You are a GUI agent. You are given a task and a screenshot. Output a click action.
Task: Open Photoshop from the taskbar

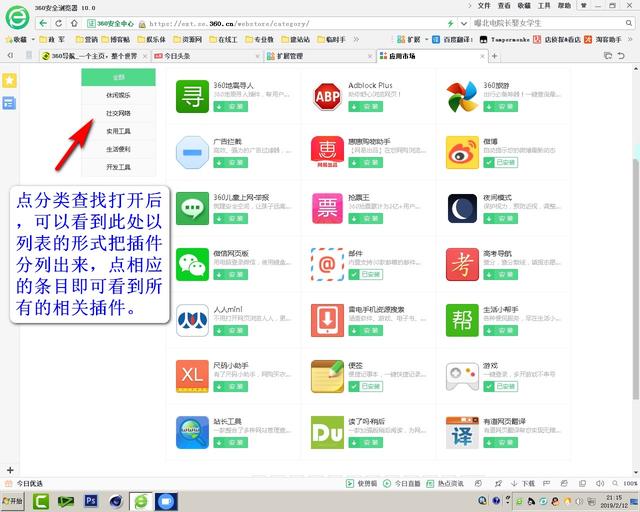(91, 501)
